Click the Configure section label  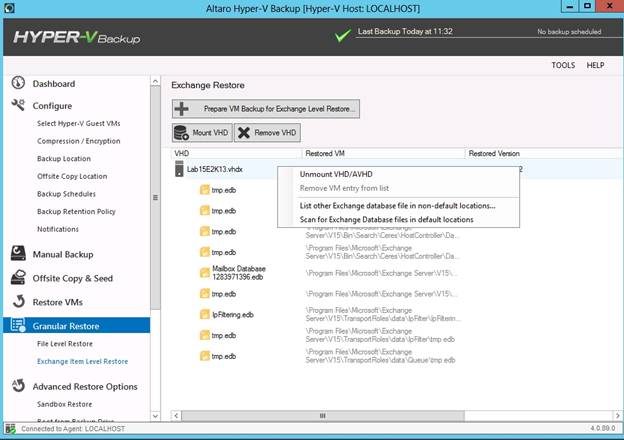52,106
